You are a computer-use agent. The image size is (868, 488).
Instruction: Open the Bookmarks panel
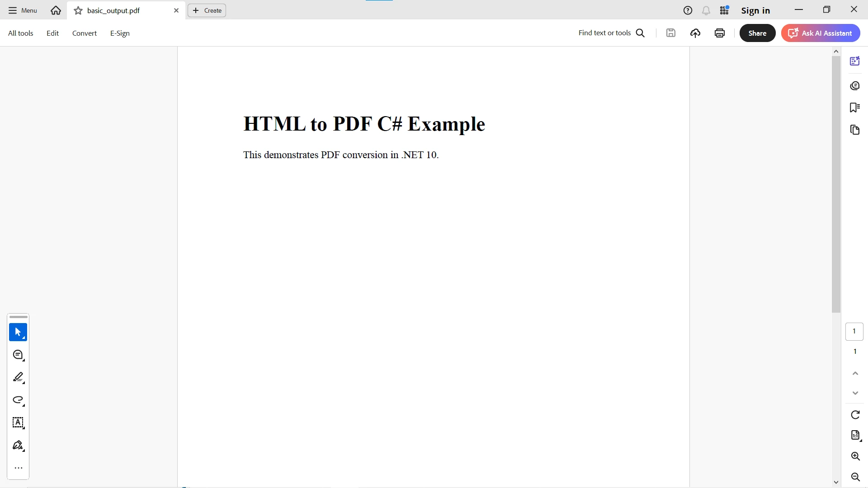tap(854, 108)
